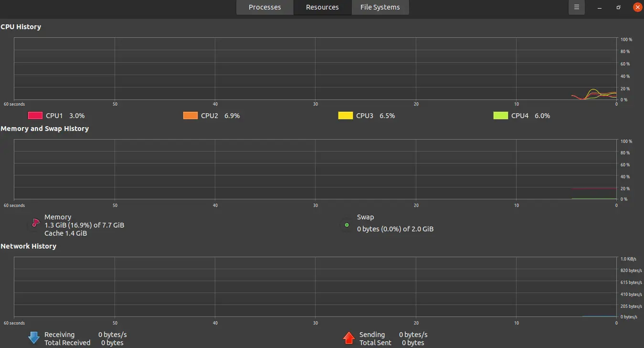Click the Total Received label
The image size is (644, 348).
[67, 343]
